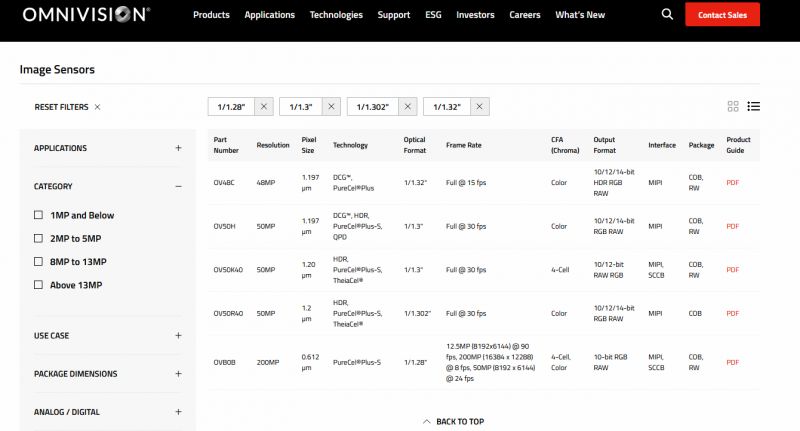
Task: Remove the 1/1.32" filter chip
Action: (479, 107)
